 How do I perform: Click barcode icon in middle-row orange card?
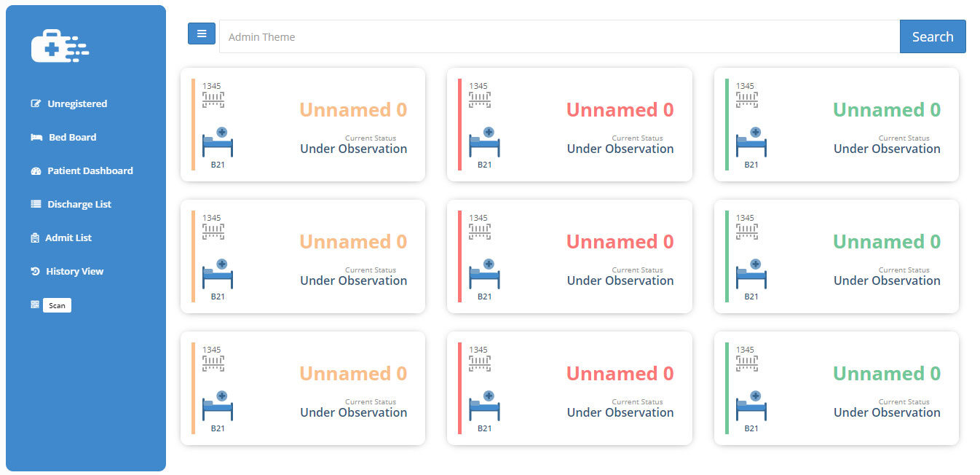(x=213, y=232)
